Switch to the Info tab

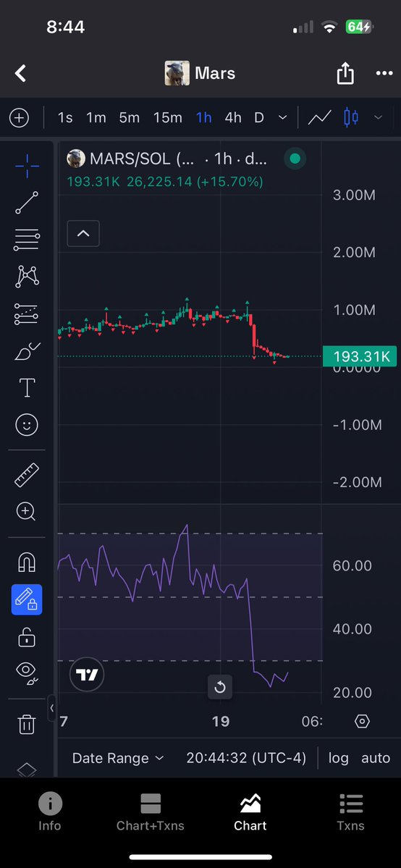pyautogui.click(x=50, y=812)
